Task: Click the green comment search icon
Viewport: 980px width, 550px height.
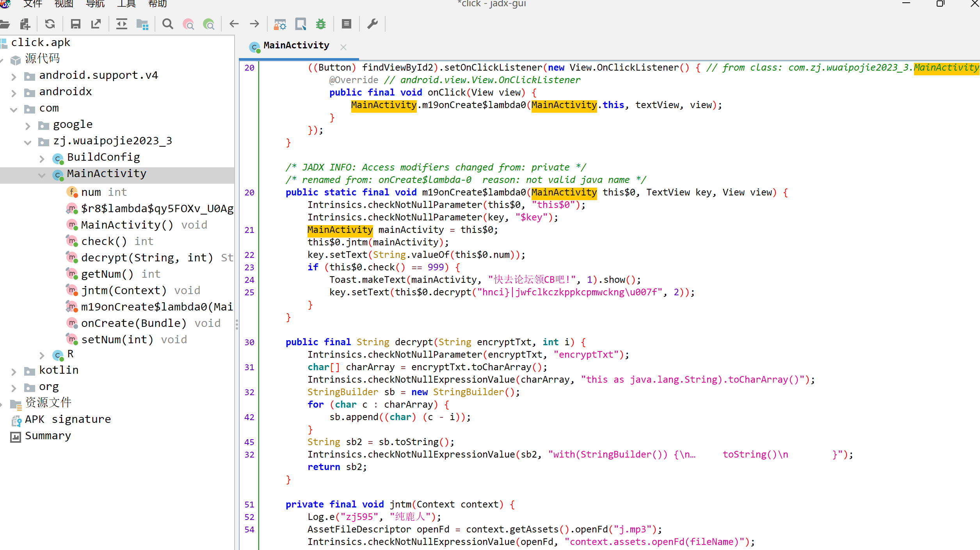Action: 209,24
